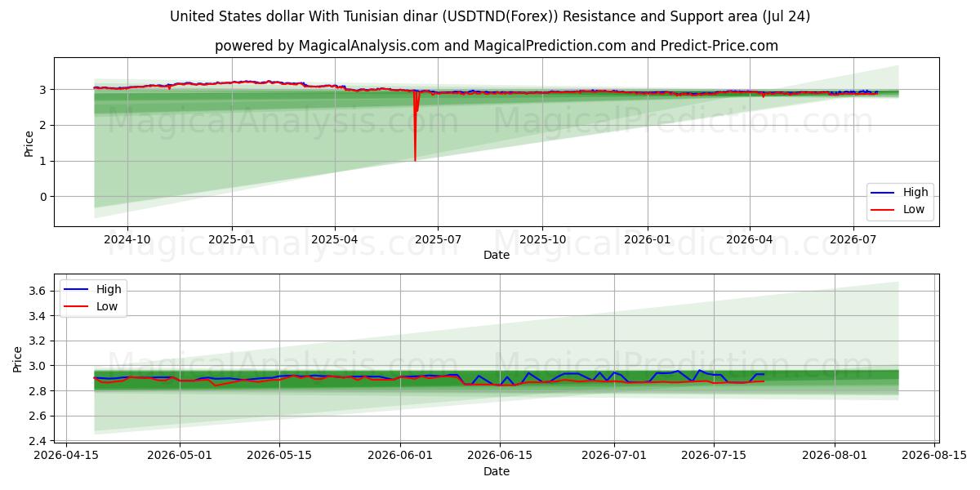Click the 2026-07-01 date tick label
Screen dimensions: 980x490
pyautogui.click(x=614, y=457)
